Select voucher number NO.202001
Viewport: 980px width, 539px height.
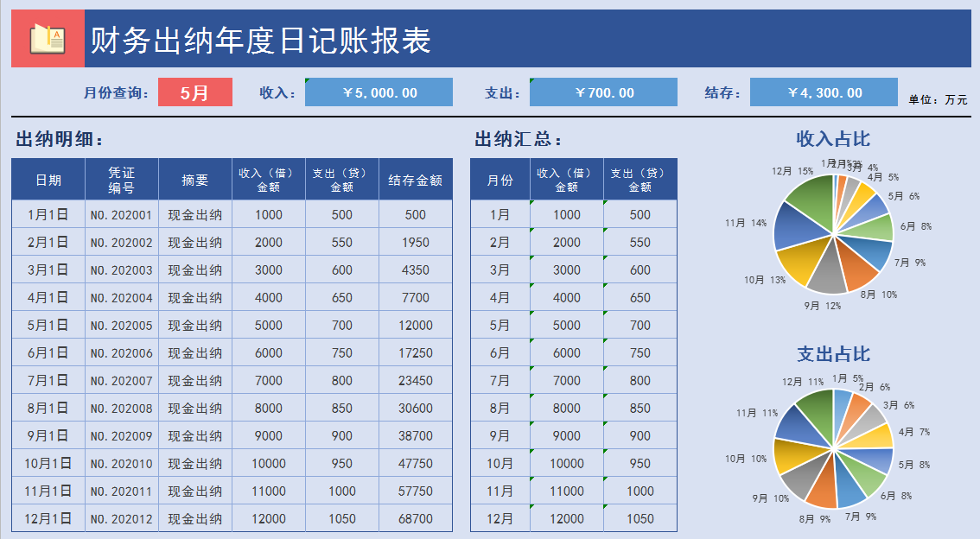pyautogui.click(x=122, y=214)
